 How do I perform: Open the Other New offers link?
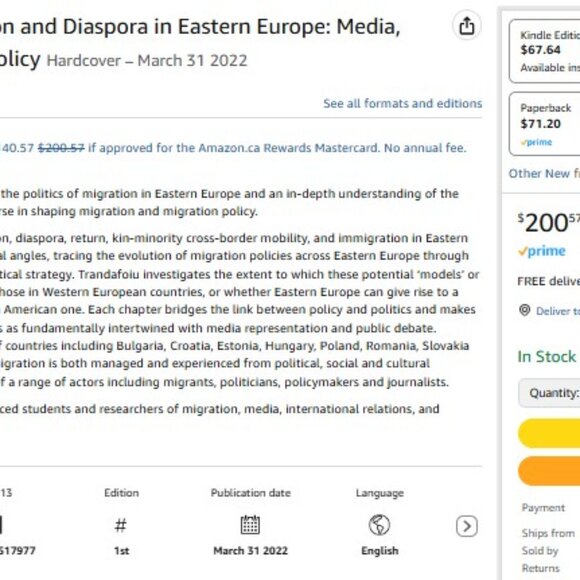[x=544, y=173]
